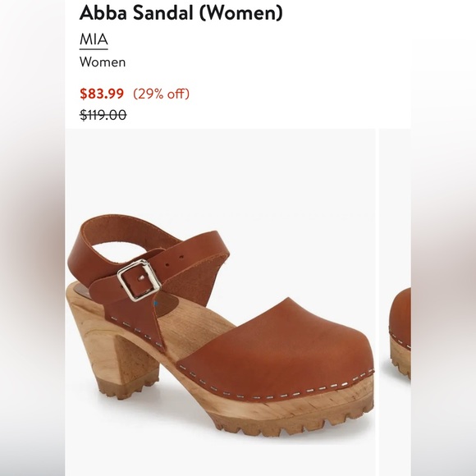Click the blurred right side margin
The height and width of the screenshot is (476, 476).
[x=443, y=238]
